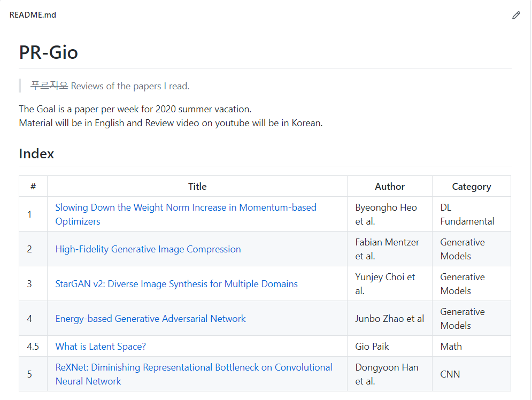Click the Byeongho Heo et al. author cell

coord(386,214)
